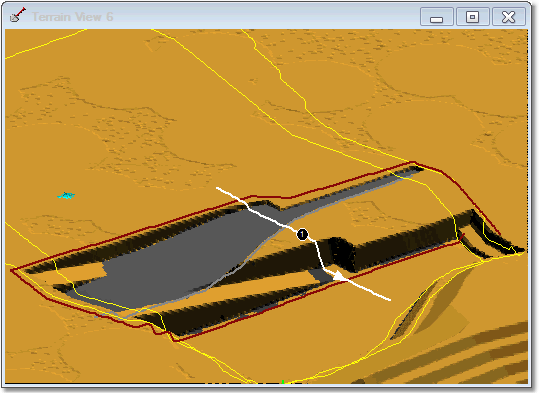Click the striped terraced terrain in the corner
Screen dimensions: 539x395
(x=447, y=358)
